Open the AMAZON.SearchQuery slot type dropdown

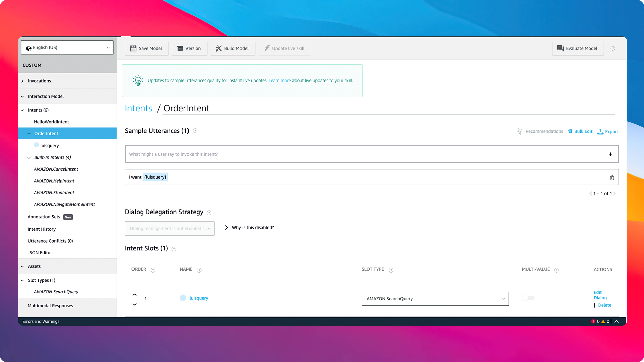(435, 299)
